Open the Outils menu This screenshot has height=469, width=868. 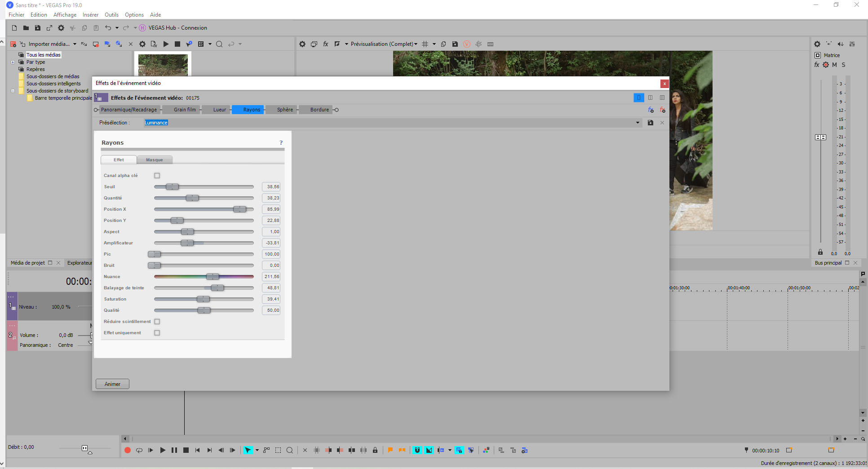tap(111, 15)
